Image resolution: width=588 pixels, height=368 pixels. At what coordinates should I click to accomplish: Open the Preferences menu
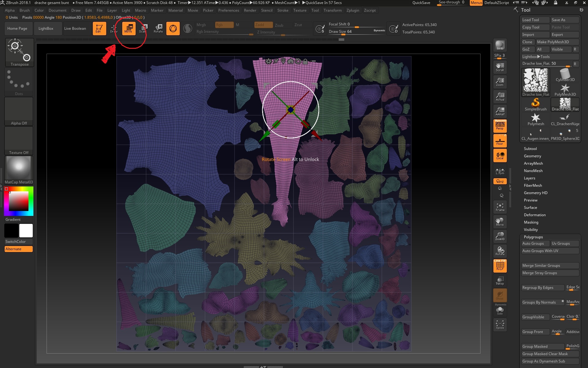[x=228, y=10]
